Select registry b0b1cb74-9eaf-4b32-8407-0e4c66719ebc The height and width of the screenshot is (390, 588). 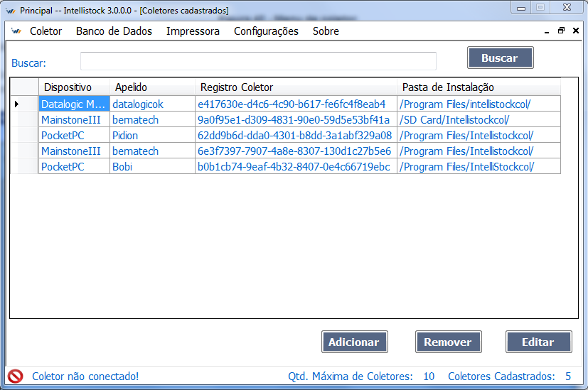click(296, 167)
